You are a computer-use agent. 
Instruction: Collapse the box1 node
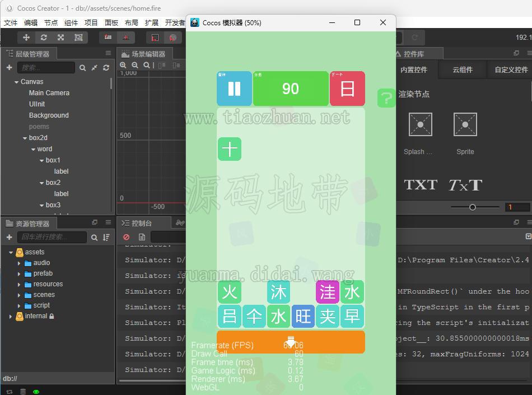click(42, 160)
